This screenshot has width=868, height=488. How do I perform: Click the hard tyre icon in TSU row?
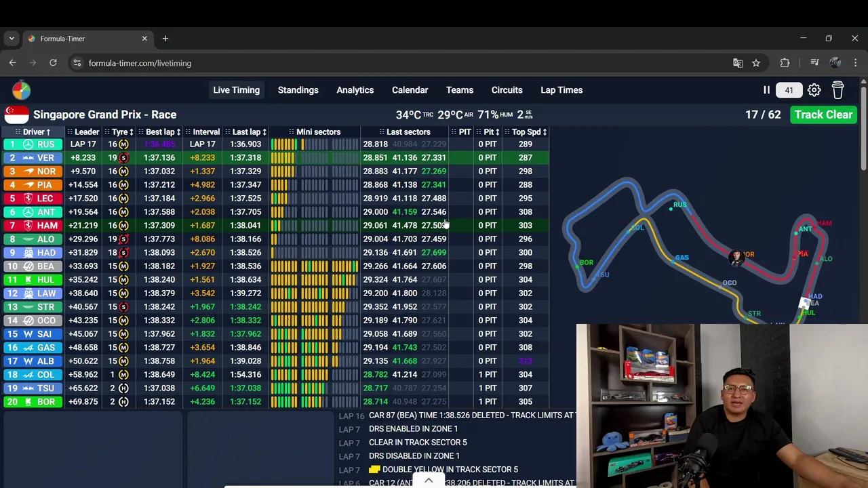coord(123,388)
